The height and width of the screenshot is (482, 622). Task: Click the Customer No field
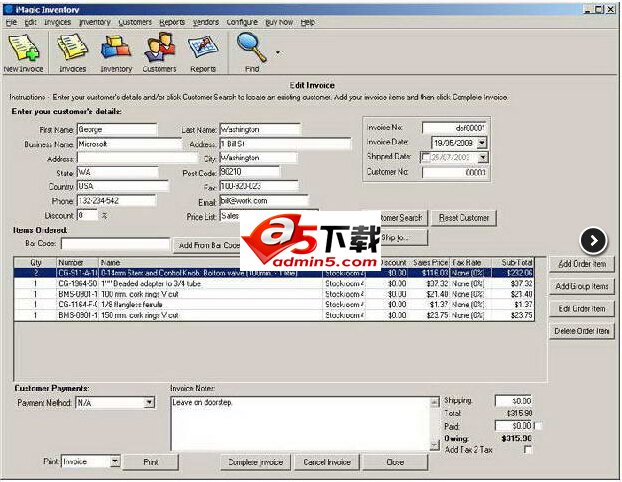point(454,173)
